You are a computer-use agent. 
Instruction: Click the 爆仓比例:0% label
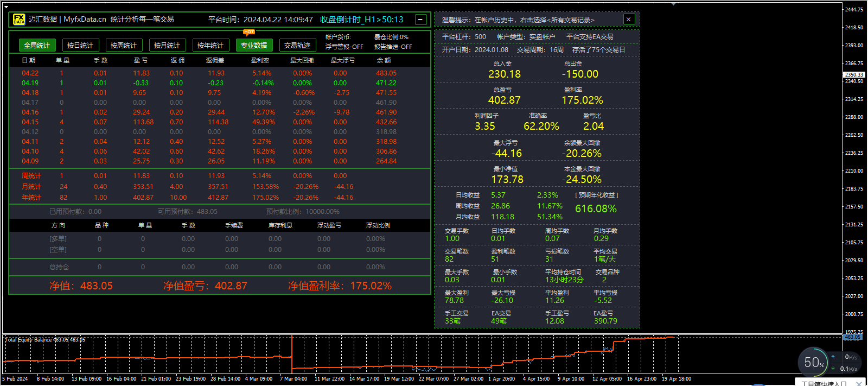(391, 37)
